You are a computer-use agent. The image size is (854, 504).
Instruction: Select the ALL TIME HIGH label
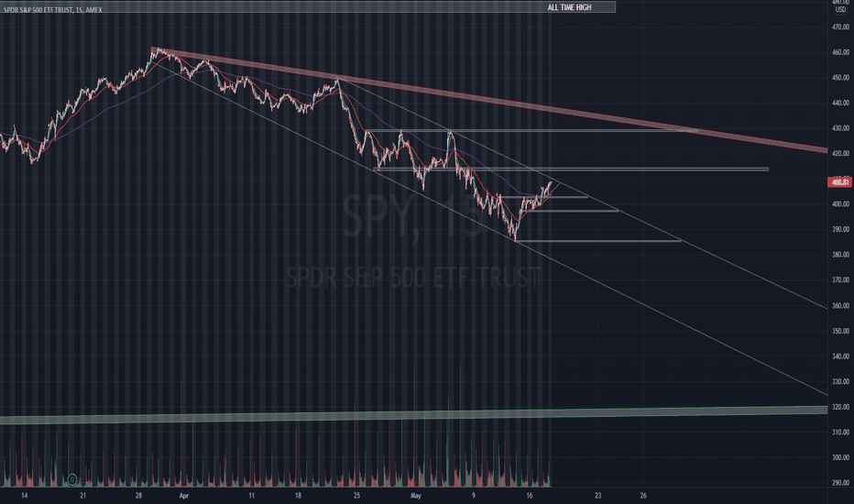569,7
